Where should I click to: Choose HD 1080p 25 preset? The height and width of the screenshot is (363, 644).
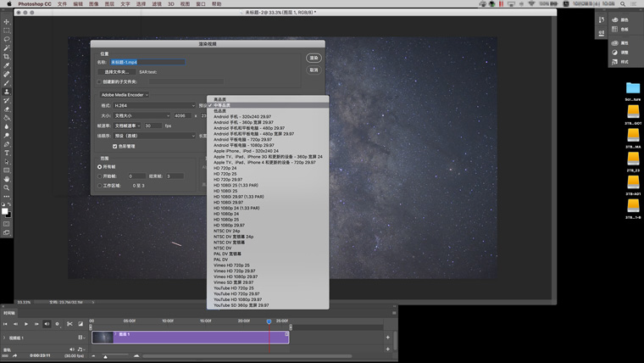point(226,220)
